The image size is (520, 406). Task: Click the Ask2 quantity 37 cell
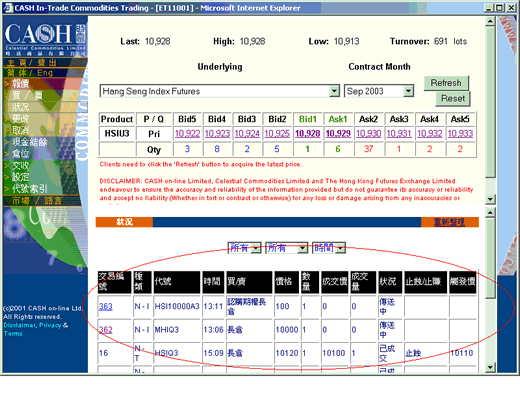tap(369, 149)
